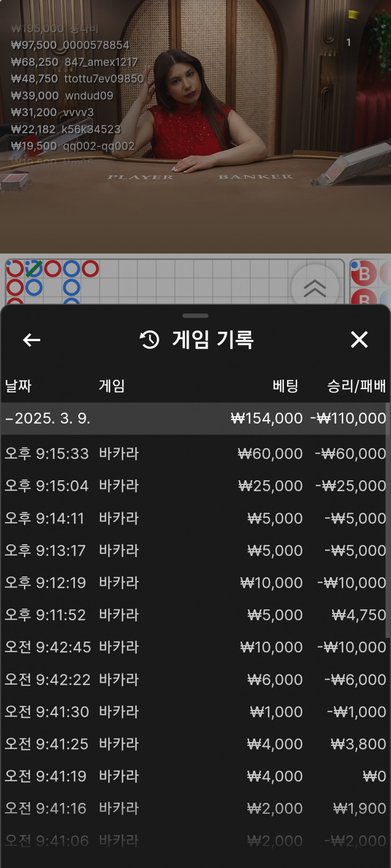Open the 오전 9:42:45 baccarat record

coord(195,647)
